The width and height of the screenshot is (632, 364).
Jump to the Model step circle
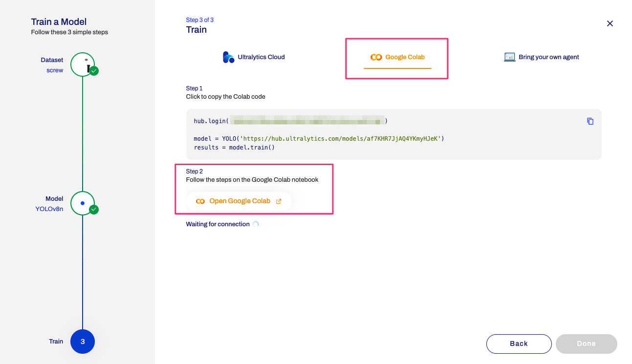tap(82, 203)
